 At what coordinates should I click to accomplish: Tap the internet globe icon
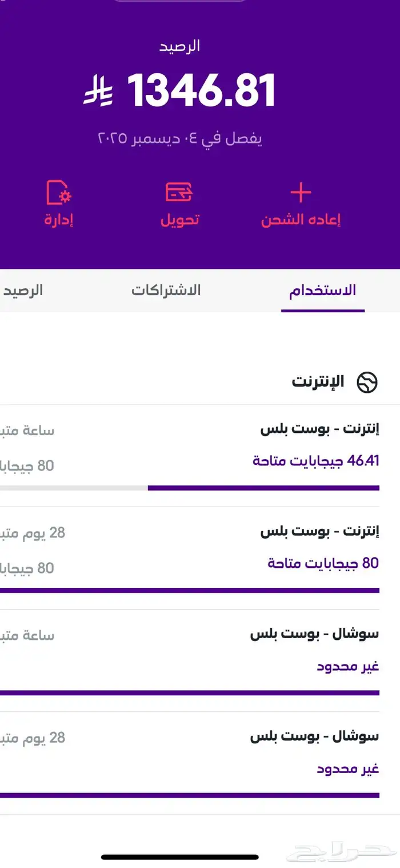[367, 382]
